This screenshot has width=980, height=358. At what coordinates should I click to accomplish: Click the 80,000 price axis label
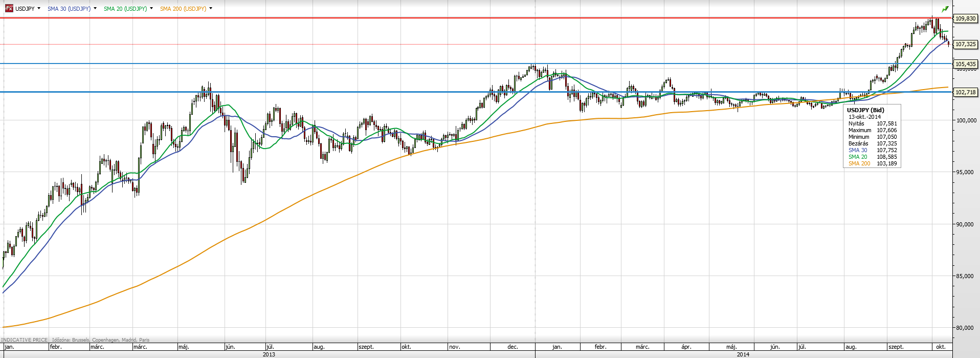click(965, 328)
